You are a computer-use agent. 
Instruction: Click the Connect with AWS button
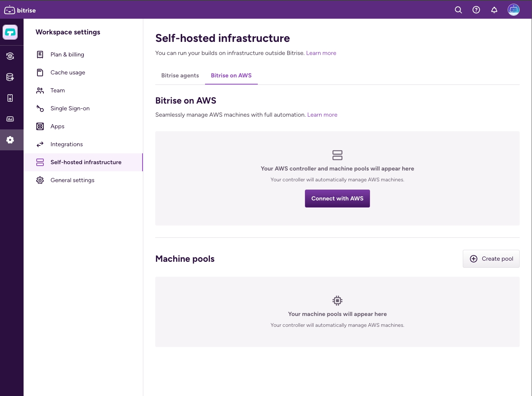(x=337, y=199)
